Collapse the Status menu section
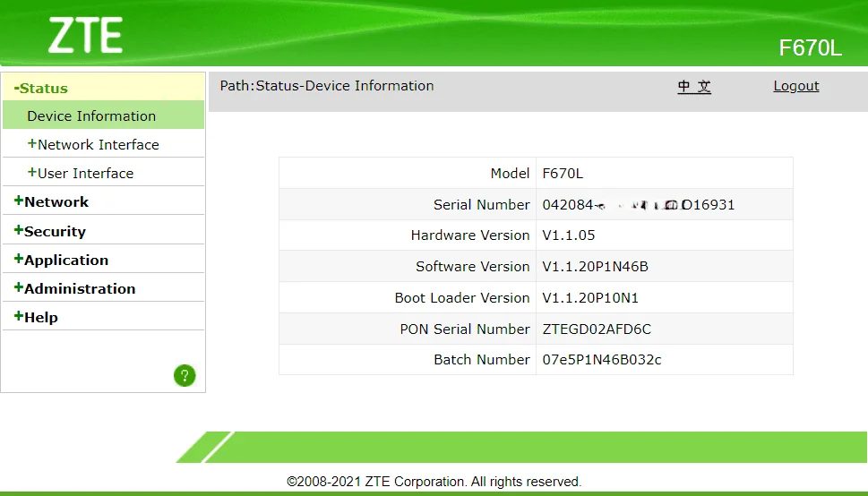 [x=41, y=88]
